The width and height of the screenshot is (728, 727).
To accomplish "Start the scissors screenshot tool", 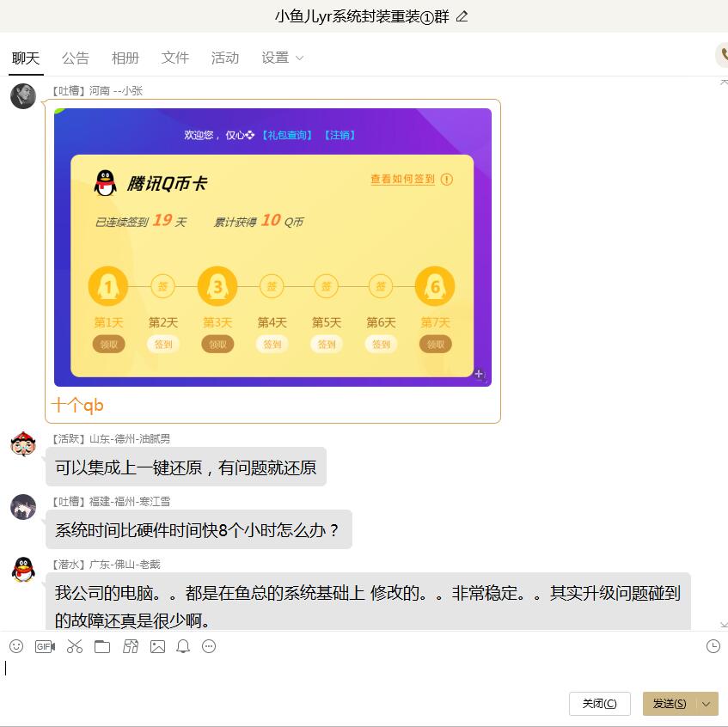I will pyautogui.click(x=74, y=646).
